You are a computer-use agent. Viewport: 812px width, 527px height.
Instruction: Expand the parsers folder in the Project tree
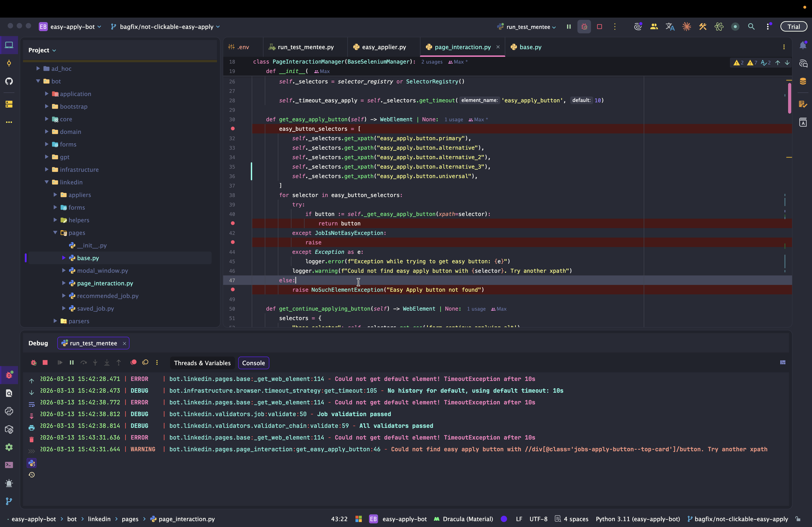55,321
